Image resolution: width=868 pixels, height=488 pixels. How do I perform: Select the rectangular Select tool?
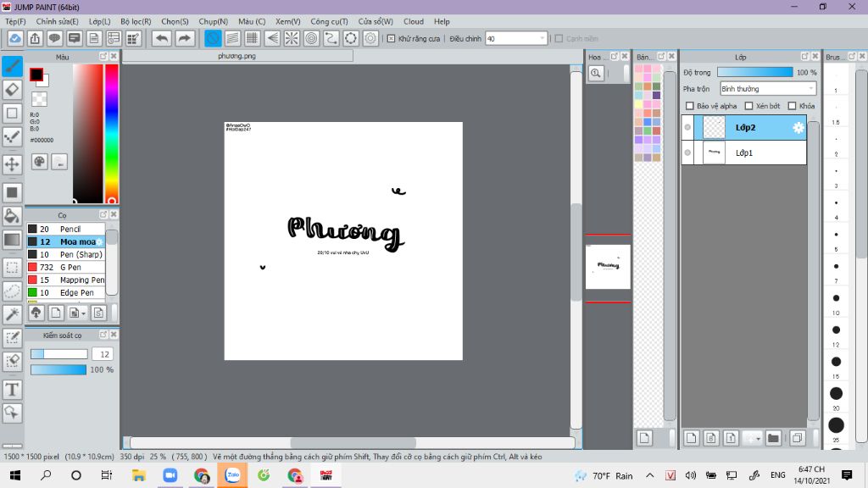[x=12, y=268]
